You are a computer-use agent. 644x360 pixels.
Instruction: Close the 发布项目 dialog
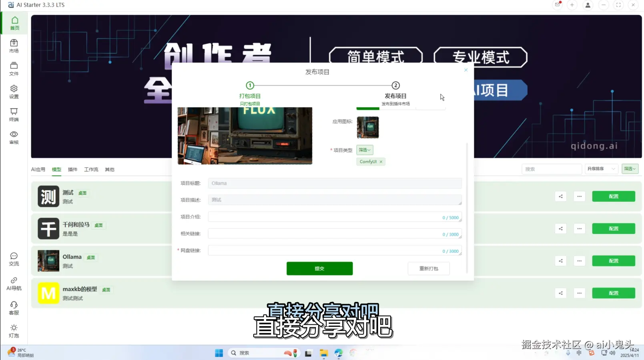pyautogui.click(x=466, y=70)
